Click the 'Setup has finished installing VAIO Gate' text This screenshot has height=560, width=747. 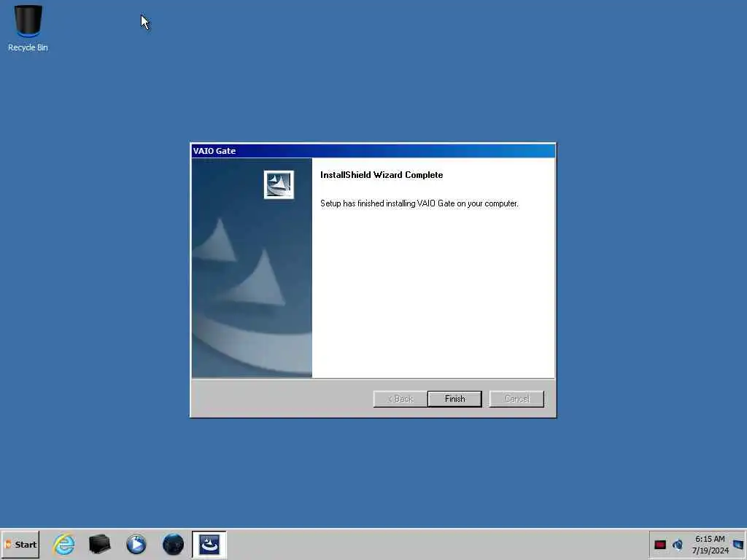[419, 203]
